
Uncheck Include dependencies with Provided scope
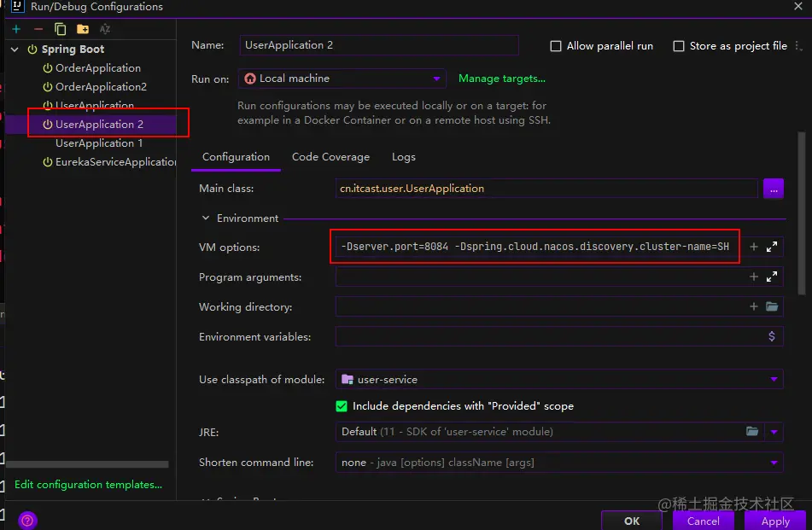click(x=342, y=406)
